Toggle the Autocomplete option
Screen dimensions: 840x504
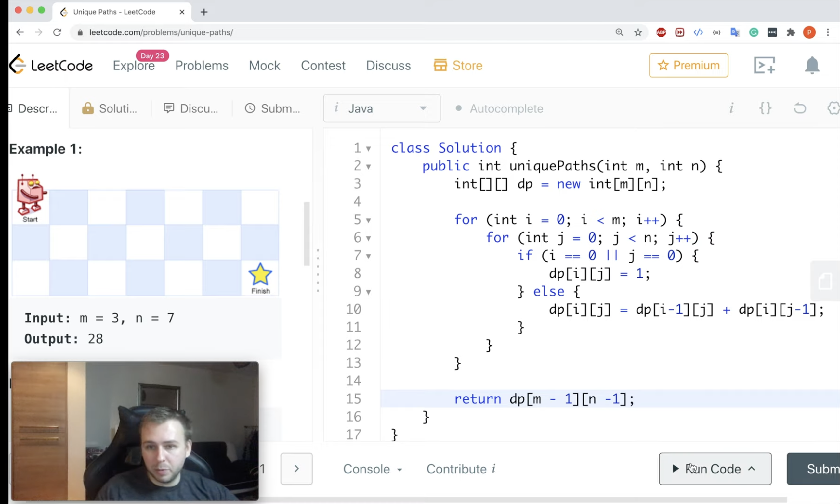click(499, 109)
